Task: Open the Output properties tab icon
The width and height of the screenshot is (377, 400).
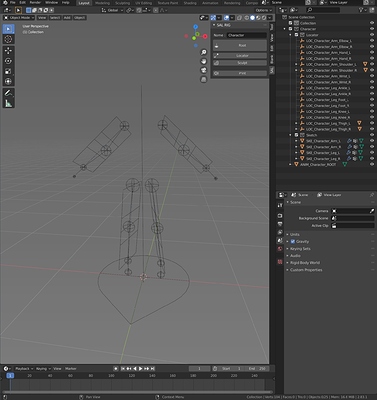Action: click(280, 224)
